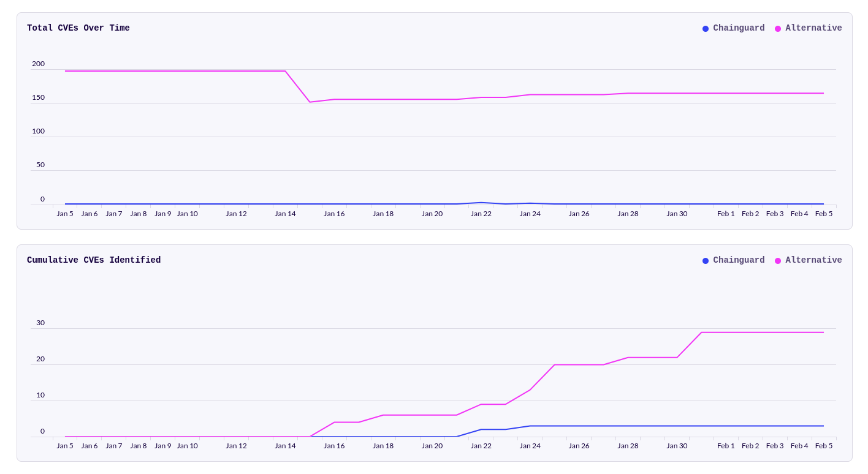This screenshot has width=868, height=474.
Task: Select Jan 16 label on Total CVEs axis
Action: (334, 214)
